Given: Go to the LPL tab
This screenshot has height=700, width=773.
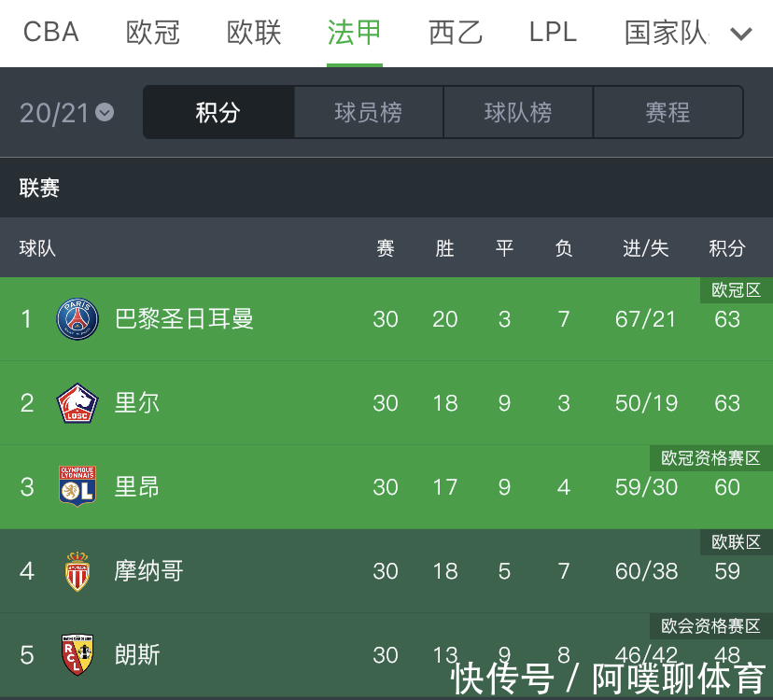Looking at the screenshot, I should pyautogui.click(x=553, y=33).
